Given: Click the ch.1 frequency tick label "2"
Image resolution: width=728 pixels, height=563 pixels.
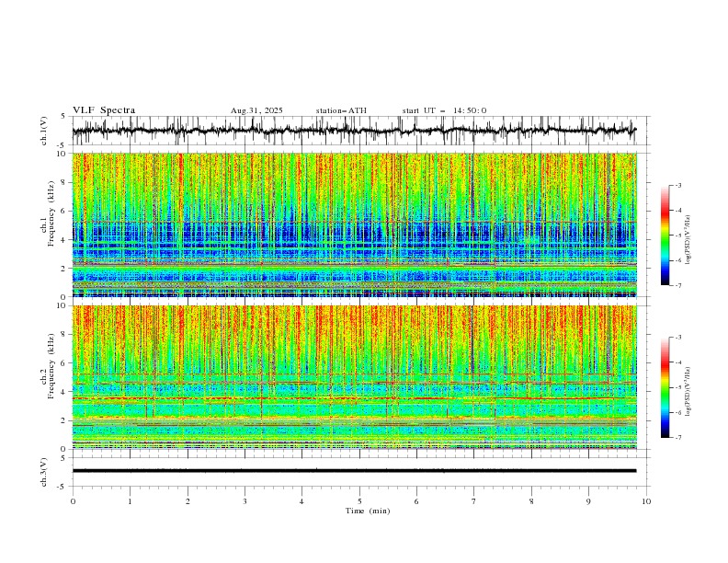Looking at the screenshot, I should coord(64,269).
